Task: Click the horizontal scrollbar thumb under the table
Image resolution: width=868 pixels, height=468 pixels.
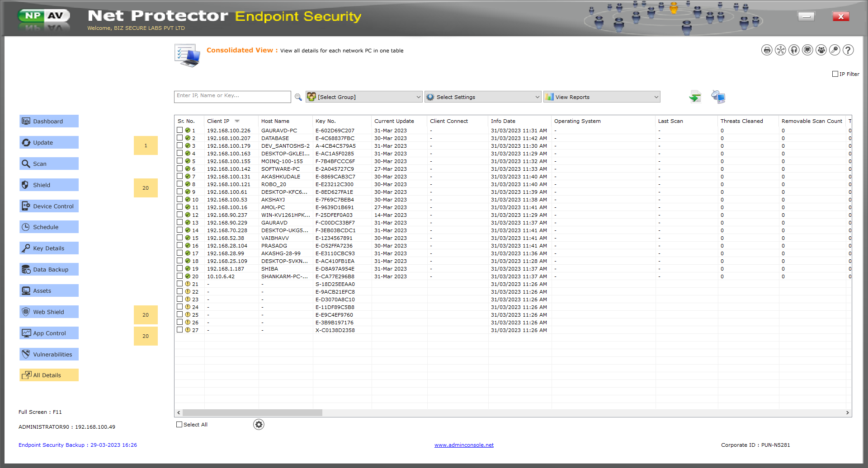Action: click(252, 413)
